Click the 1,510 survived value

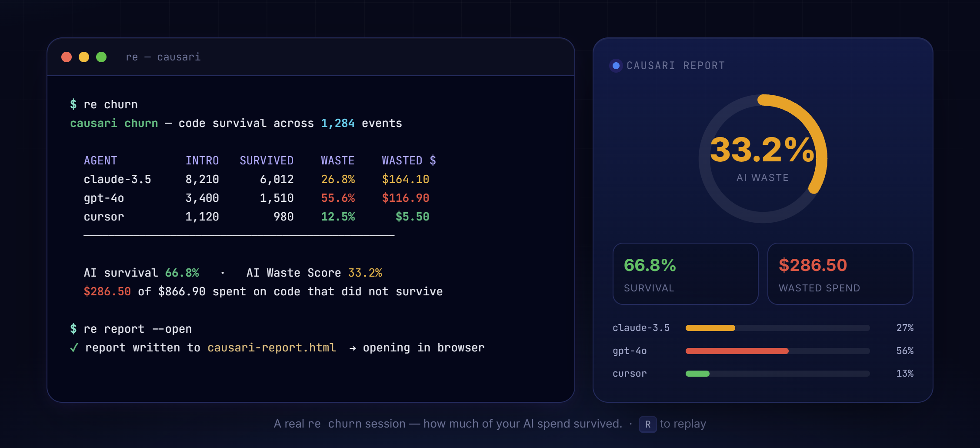pyautogui.click(x=277, y=198)
